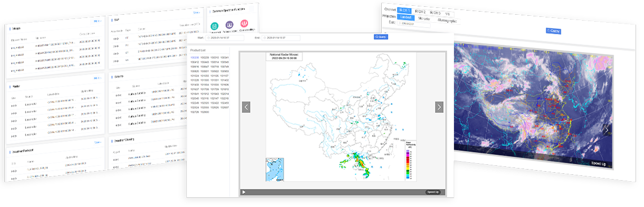The image size is (644, 207).
Task: Click Query button in satellite panel
Action: click(553, 31)
